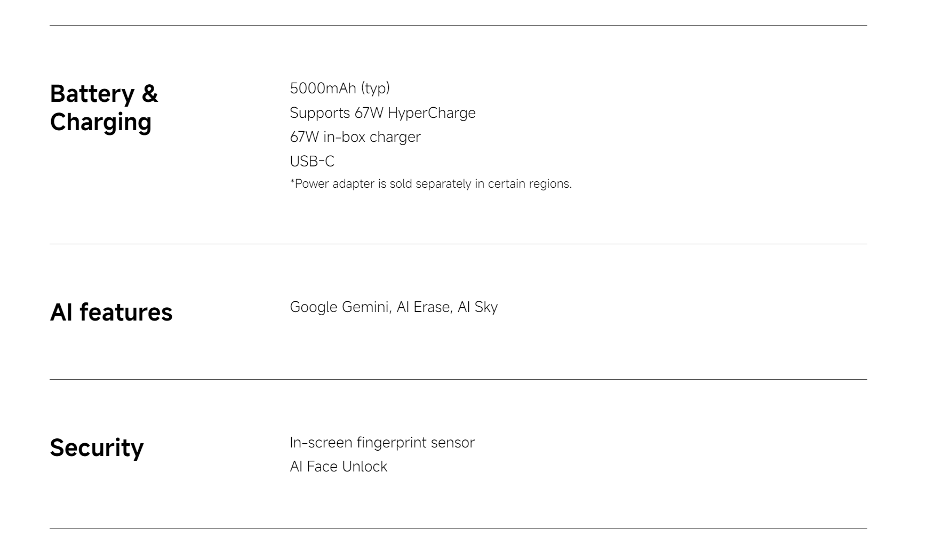Select the 5000mAh (typ) text
Screen dimensions: 926x560
(339, 88)
